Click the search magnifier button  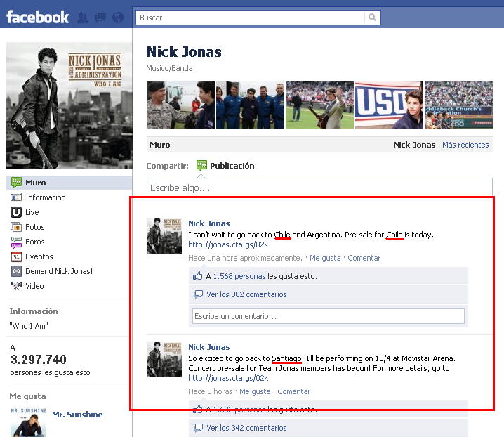(x=372, y=18)
